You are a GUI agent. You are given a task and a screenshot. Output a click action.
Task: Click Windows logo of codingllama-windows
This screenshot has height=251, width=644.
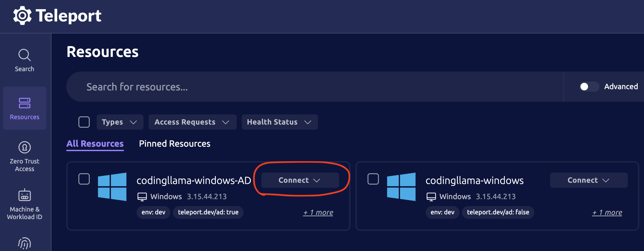(401, 187)
